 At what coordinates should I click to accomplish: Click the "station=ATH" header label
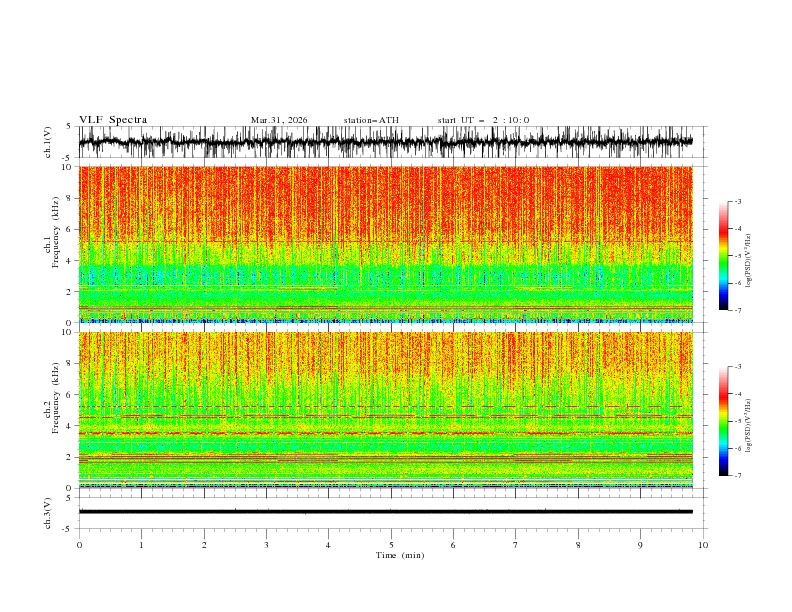[x=371, y=120]
